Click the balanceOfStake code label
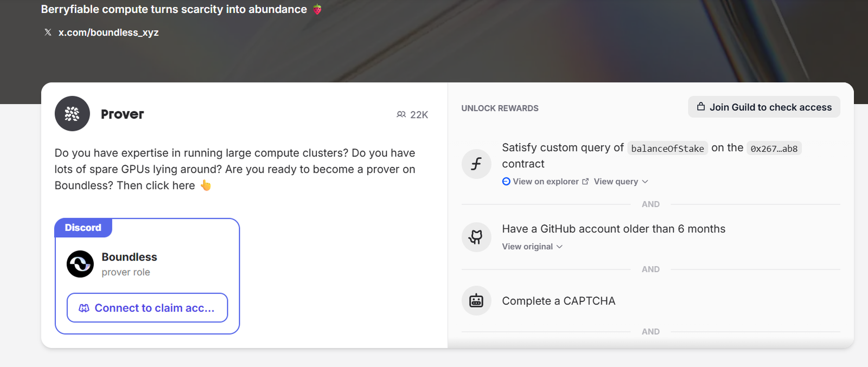This screenshot has height=367, width=868. [667, 148]
